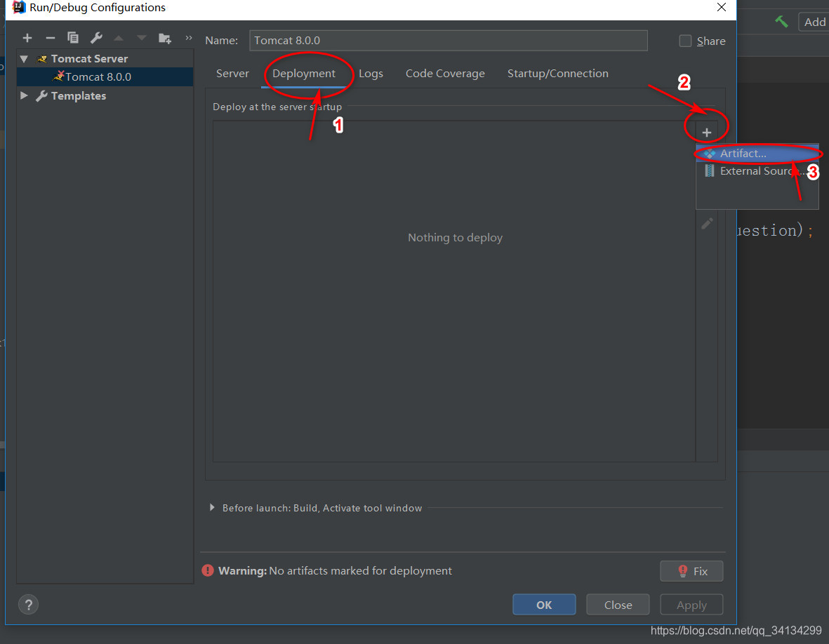The width and height of the screenshot is (829, 644).
Task: Add deployment item with plus icon
Action: [707, 132]
